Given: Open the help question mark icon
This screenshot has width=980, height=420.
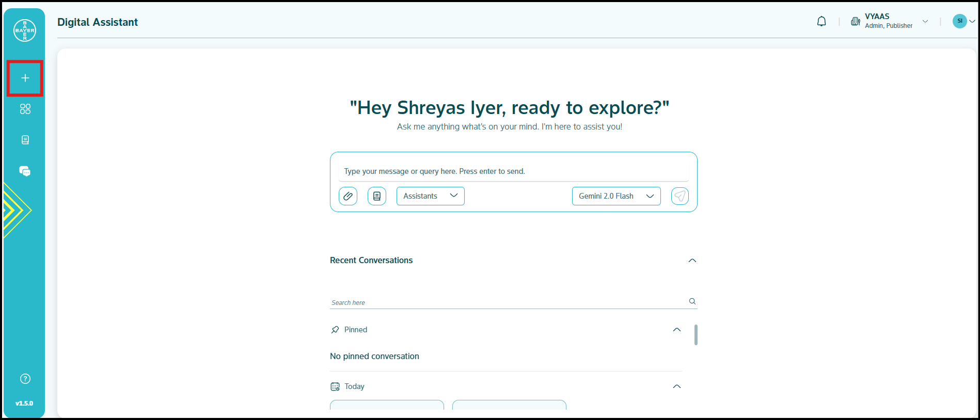Looking at the screenshot, I should click(x=25, y=379).
